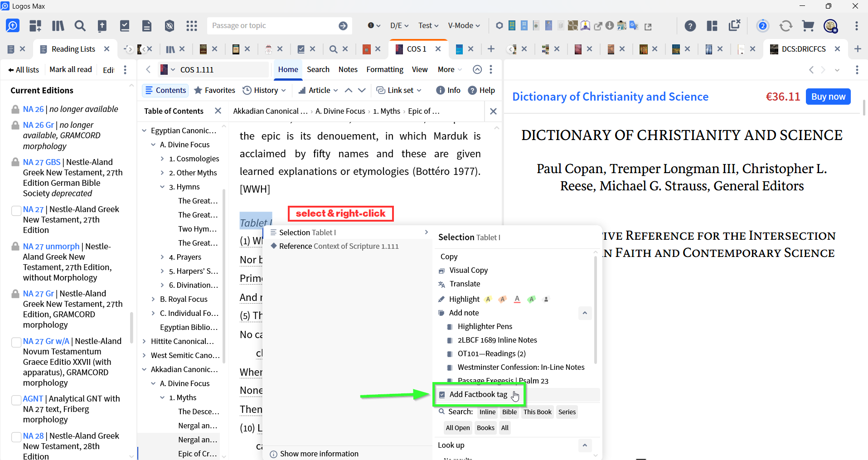The height and width of the screenshot is (460, 868).
Task: Collapse the Add note section chevron
Action: pos(585,313)
